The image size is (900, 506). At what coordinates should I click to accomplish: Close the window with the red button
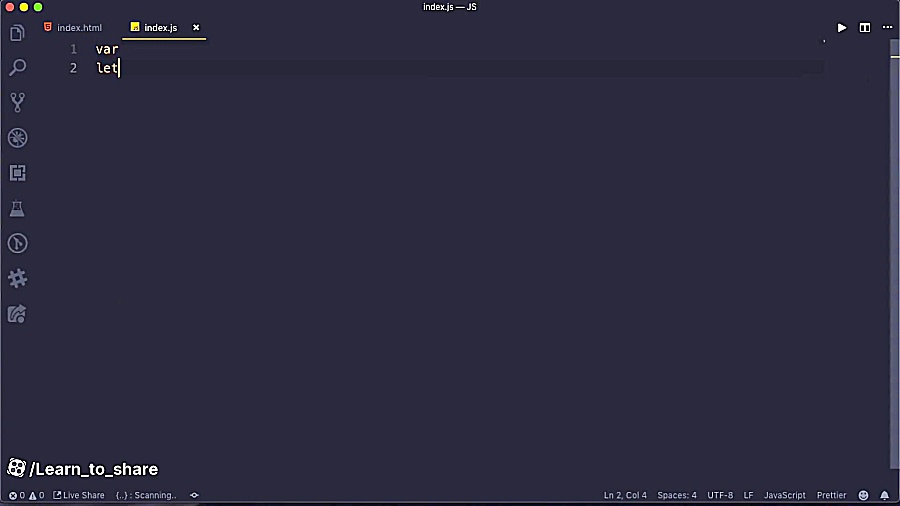10,7
